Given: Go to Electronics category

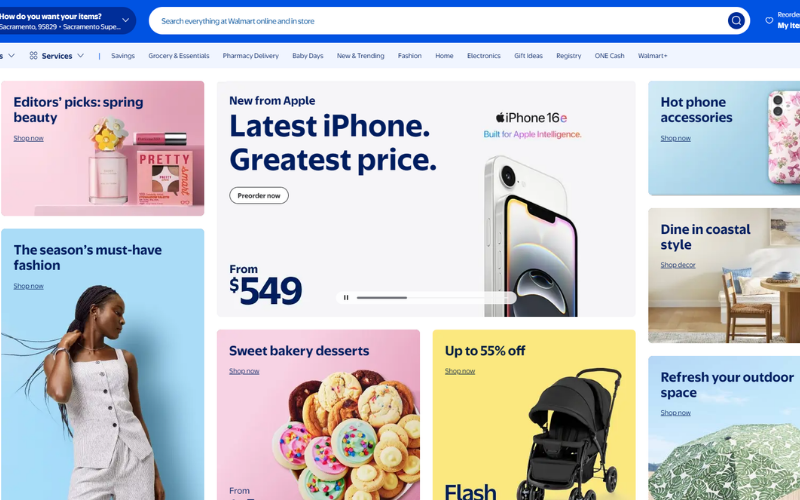Looking at the screenshot, I should 484,56.
